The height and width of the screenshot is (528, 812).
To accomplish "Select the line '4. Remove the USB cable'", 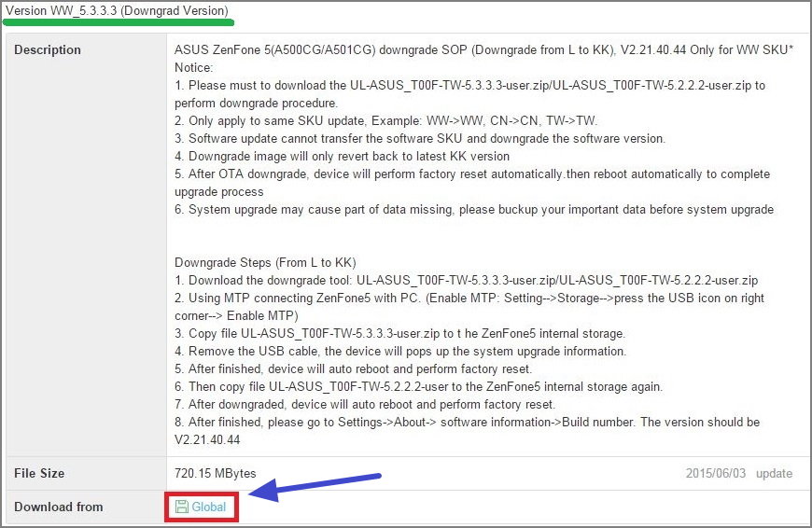I will pyautogui.click(x=400, y=351).
